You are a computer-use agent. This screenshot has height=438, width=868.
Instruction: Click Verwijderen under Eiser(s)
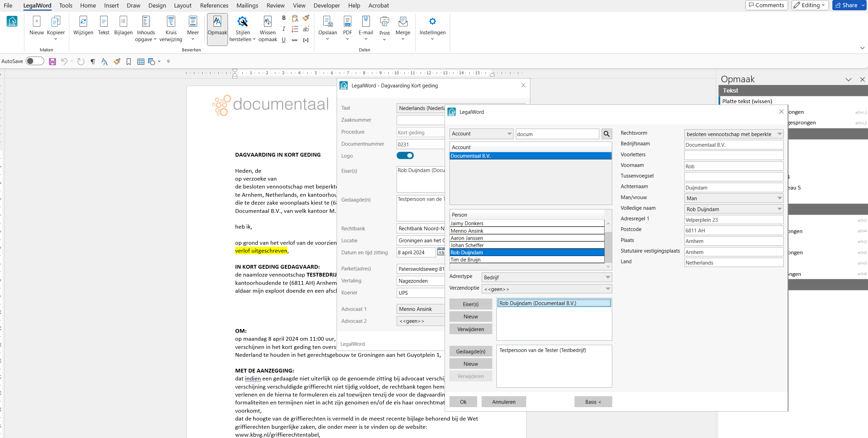click(471, 329)
